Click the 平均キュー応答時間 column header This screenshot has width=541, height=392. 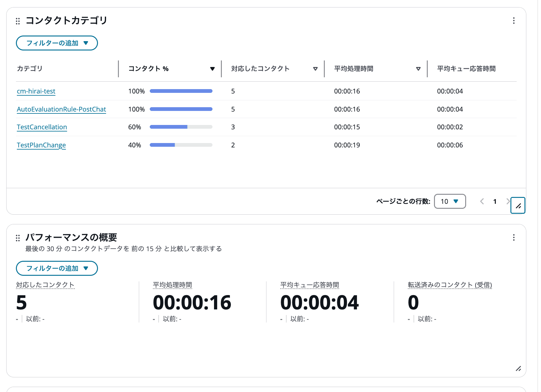click(x=466, y=69)
